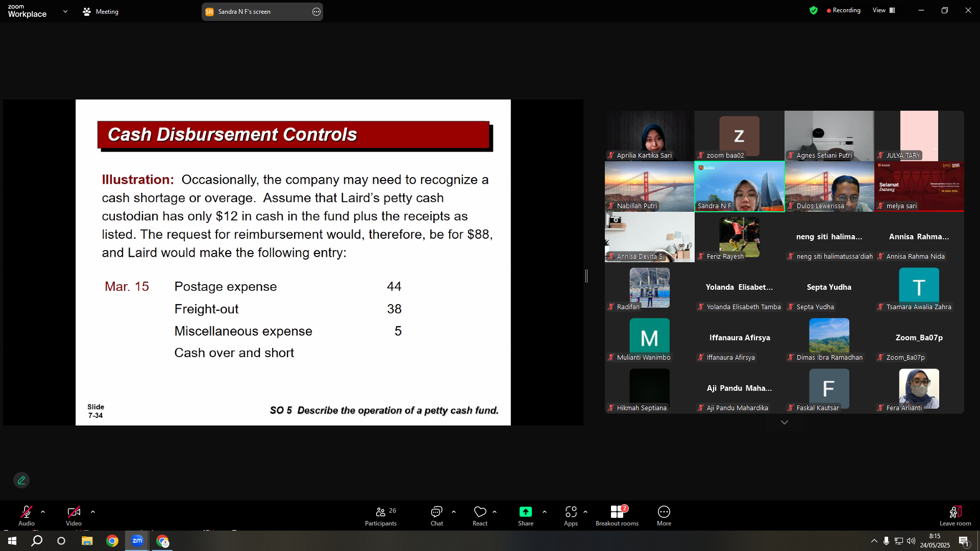980x551 pixels.
Task: Select zoom baa02 participant tile
Action: pos(739,136)
